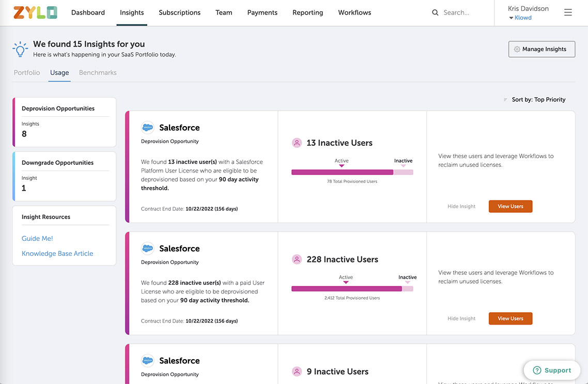
Task: Open the Knowledge Base Article link
Action: pyautogui.click(x=57, y=254)
